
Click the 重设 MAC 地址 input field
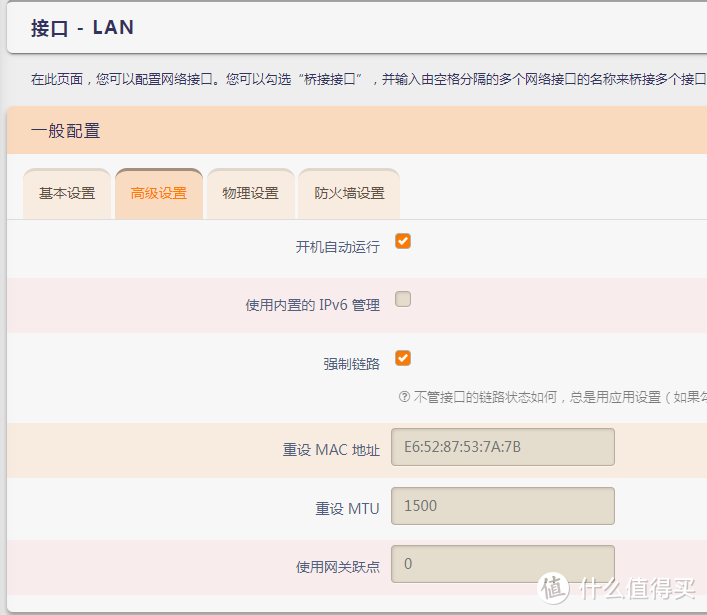503,447
